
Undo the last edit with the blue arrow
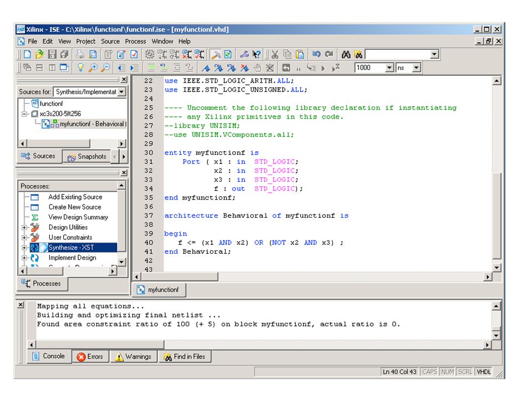(x=316, y=54)
